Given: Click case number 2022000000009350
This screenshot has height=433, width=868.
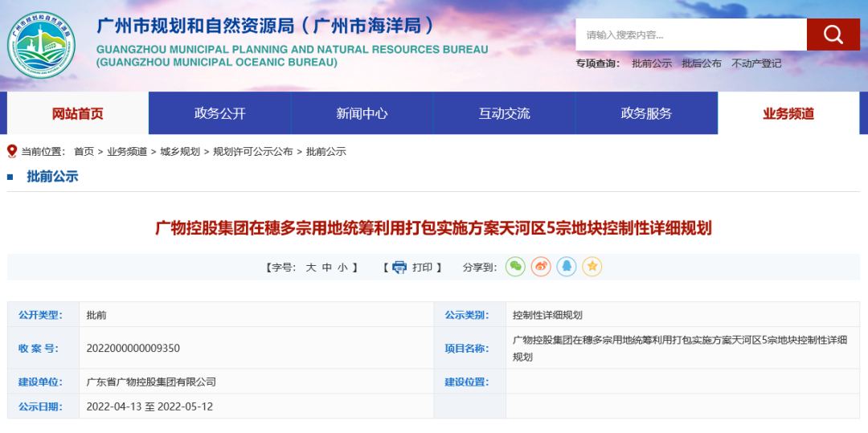Looking at the screenshot, I should pos(133,349).
